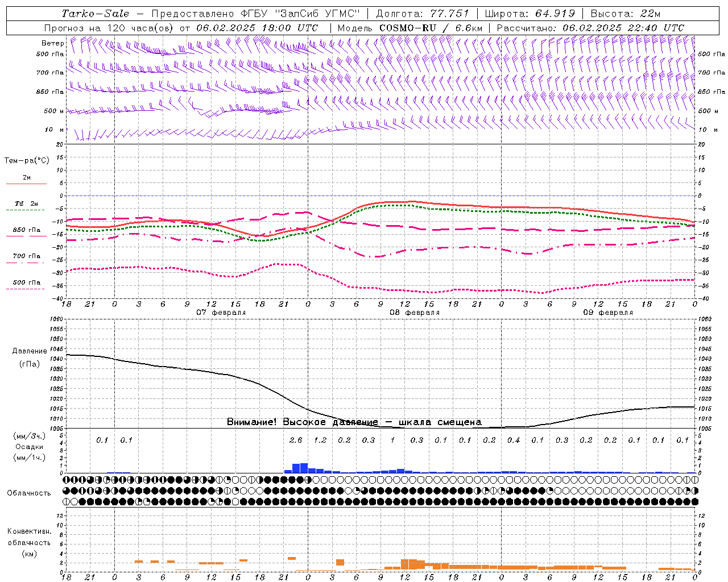Click the "09 февраля" date label
Viewport: 728px width, 582px height.
(607, 313)
